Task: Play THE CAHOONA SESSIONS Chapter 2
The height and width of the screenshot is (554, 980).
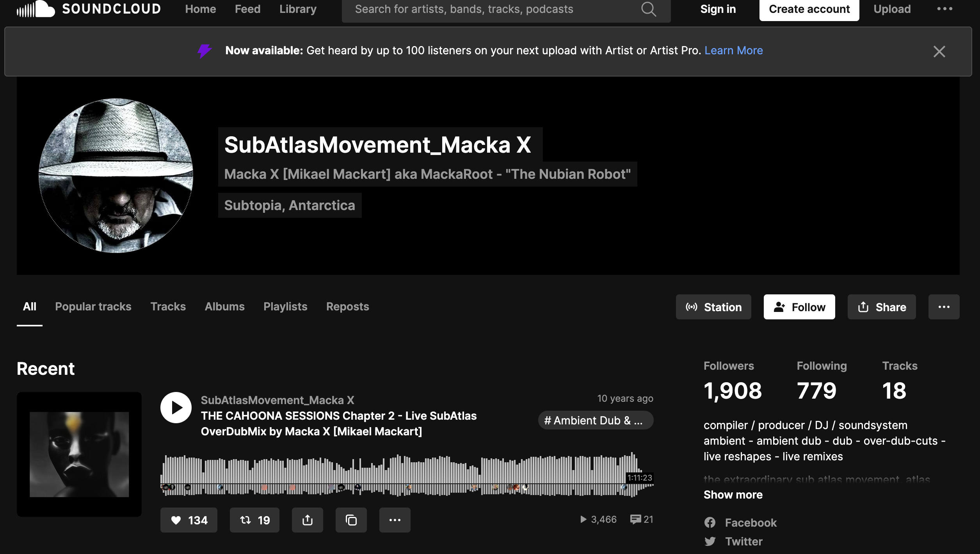Action: pyautogui.click(x=176, y=408)
